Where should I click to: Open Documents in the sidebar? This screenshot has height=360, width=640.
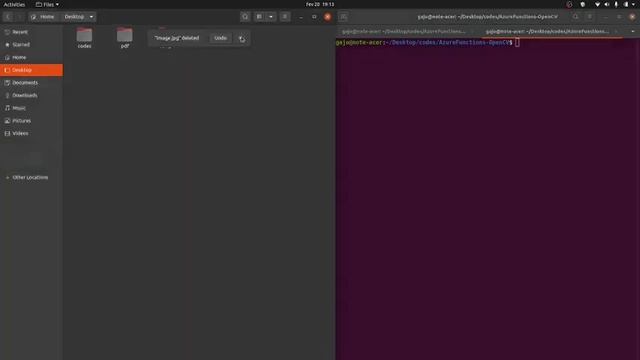click(31, 82)
